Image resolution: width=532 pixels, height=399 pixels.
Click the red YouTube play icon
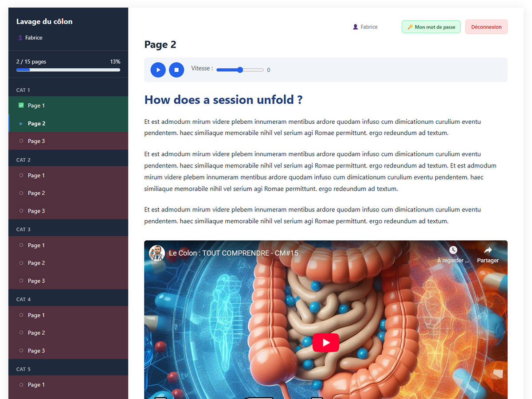[x=326, y=342]
